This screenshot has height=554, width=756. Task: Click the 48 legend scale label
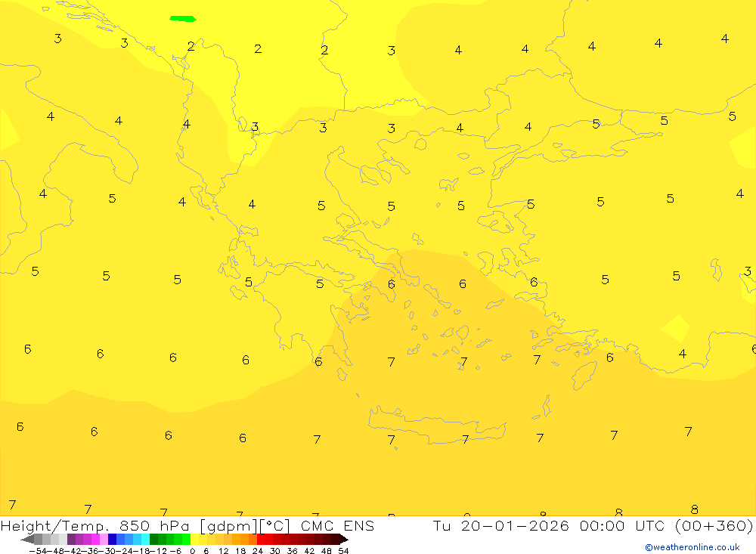327,551
